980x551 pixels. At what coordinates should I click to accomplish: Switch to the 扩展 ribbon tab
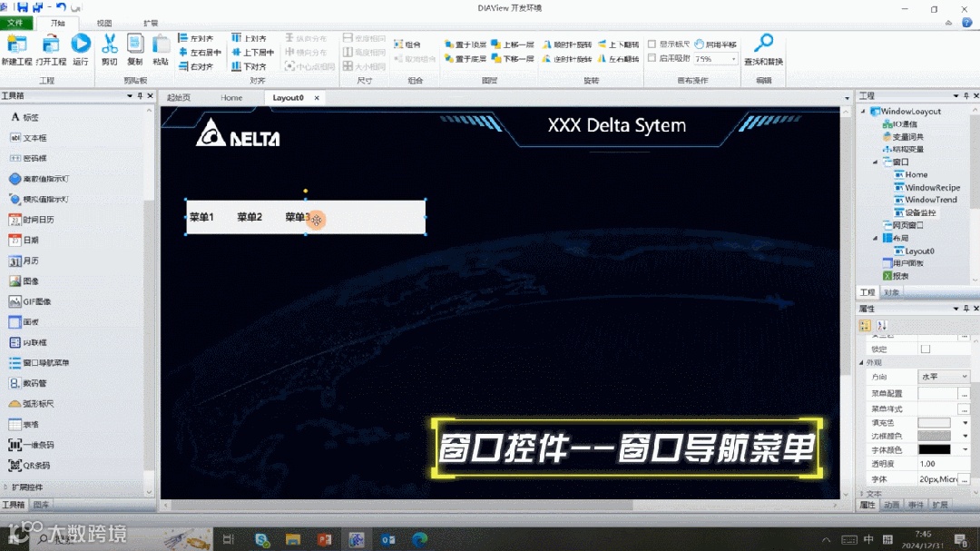[x=151, y=23]
